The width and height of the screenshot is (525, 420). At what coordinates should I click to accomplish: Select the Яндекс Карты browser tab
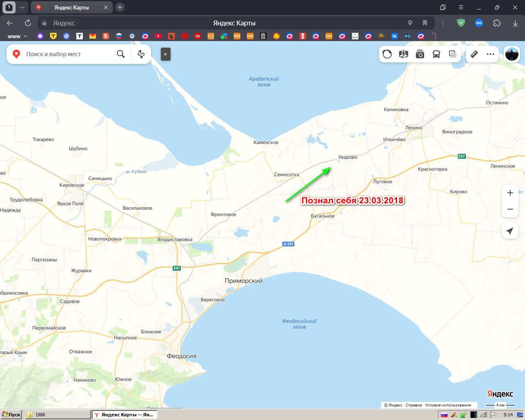pos(71,7)
